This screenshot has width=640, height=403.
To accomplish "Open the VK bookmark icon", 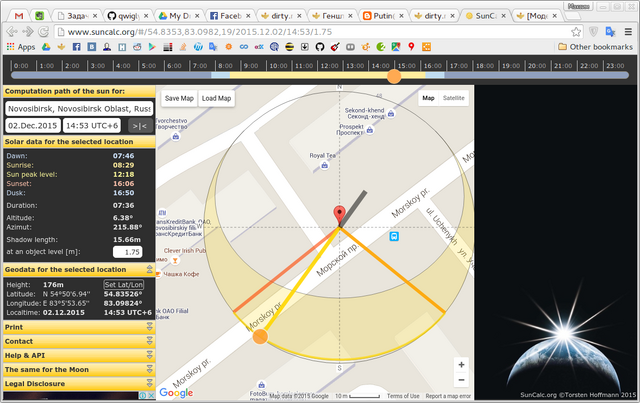I will pos(92,47).
